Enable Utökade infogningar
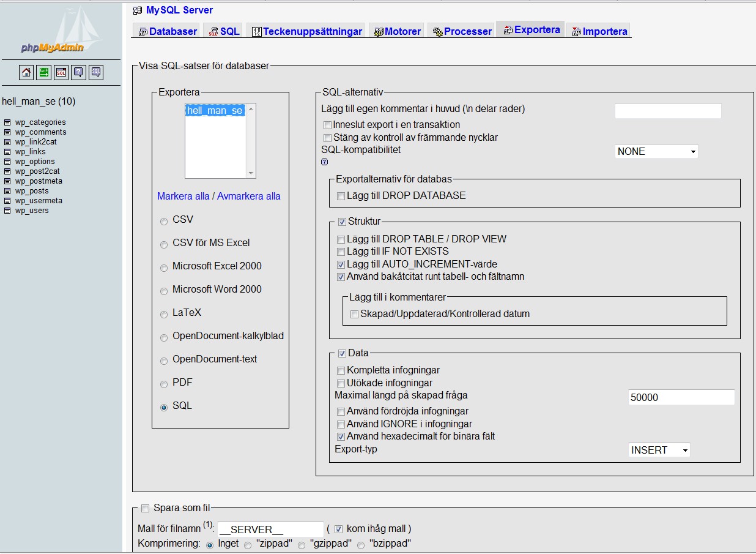756x554 pixels. pos(341,384)
